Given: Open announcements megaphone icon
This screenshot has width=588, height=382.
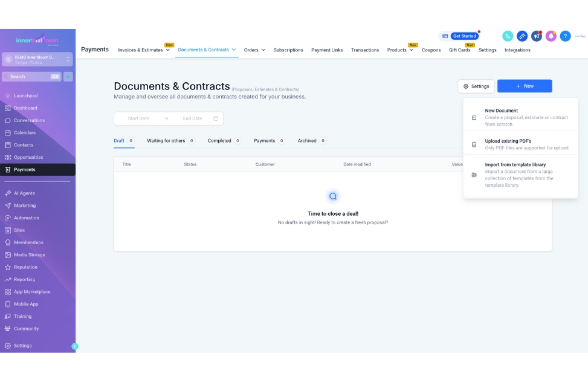Looking at the screenshot, I should coord(537,36).
